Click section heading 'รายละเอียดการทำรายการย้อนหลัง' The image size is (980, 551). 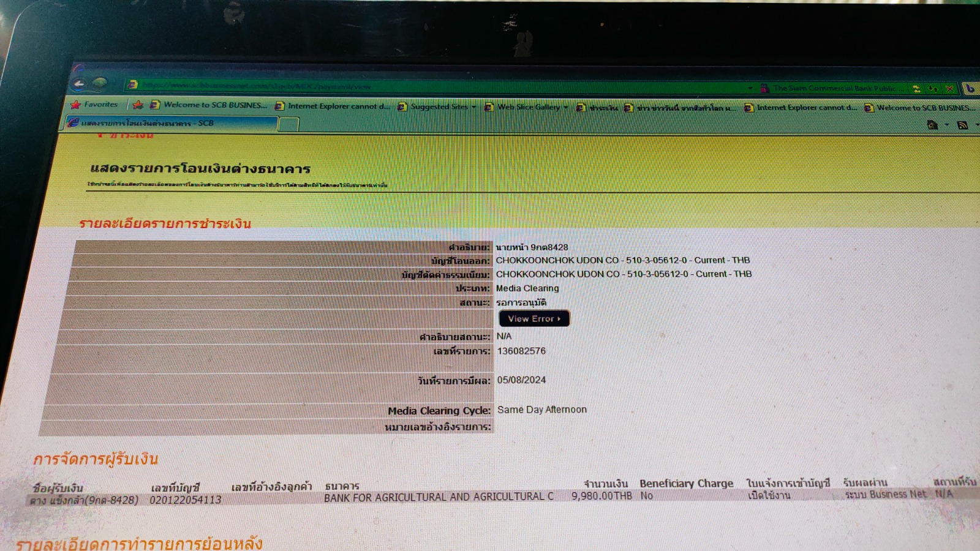pos(139,544)
